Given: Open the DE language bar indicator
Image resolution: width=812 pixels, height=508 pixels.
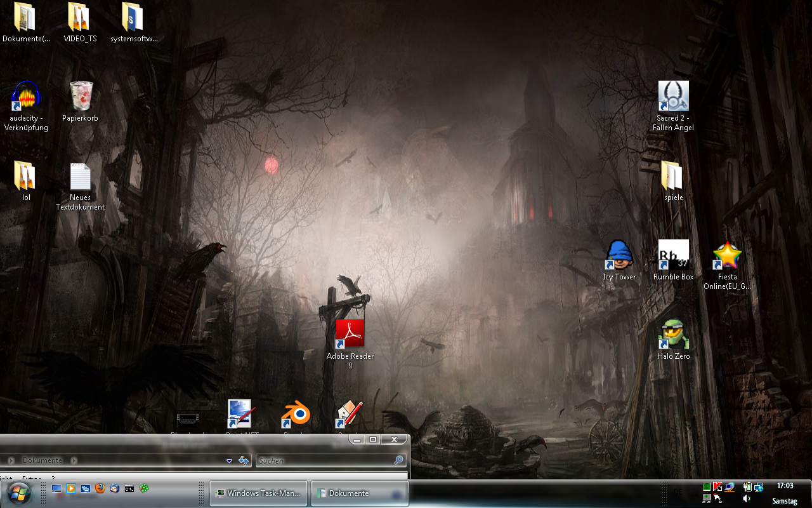Looking at the screenshot, I should click(x=678, y=492).
